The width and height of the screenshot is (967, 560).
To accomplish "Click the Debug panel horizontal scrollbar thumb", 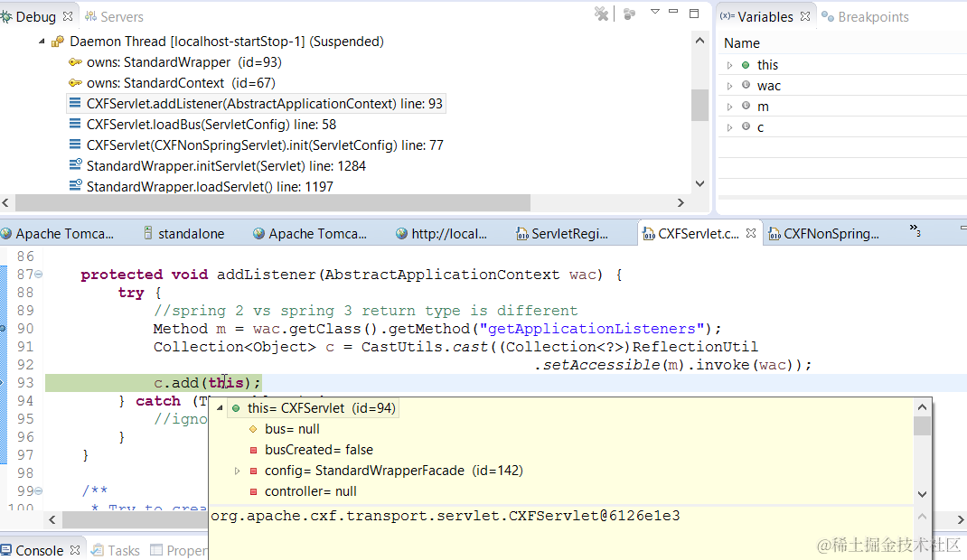I will 273,202.
